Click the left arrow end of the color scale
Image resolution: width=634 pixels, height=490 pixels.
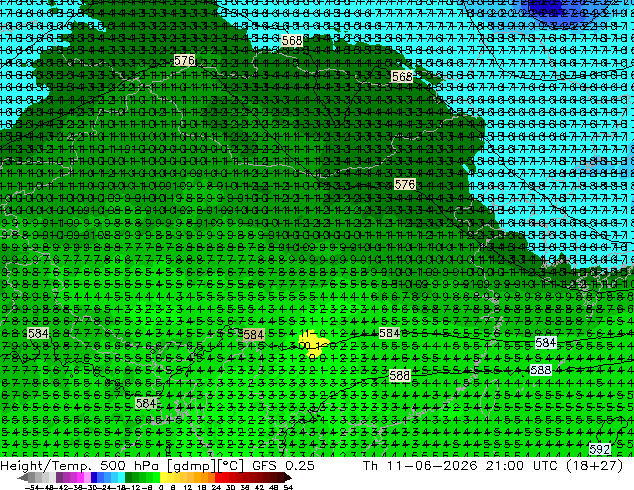[22, 478]
